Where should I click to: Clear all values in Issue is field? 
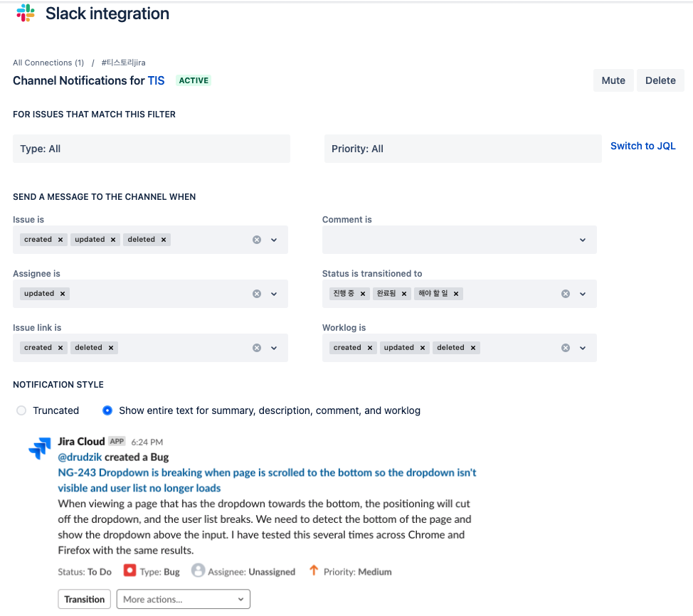click(257, 240)
